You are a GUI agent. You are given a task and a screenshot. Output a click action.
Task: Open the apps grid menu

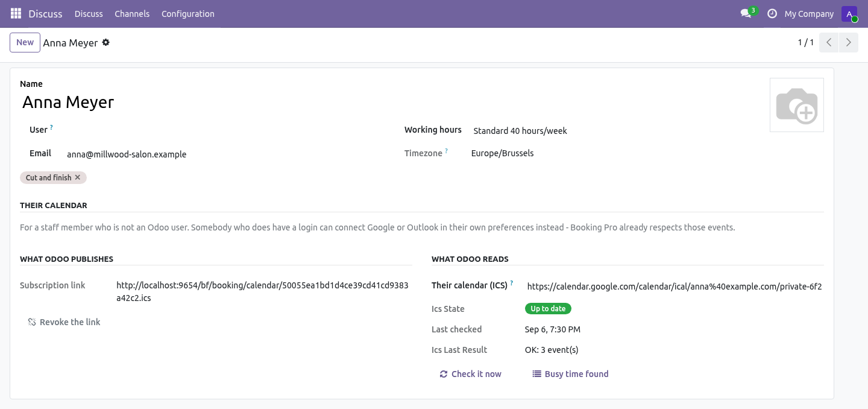pyautogui.click(x=16, y=13)
